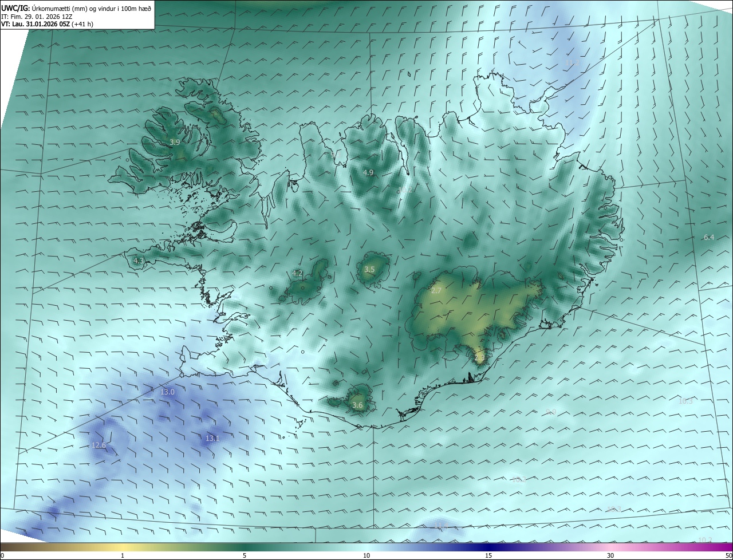Click the 2.7 value label on the map
Screen dimensions: 733x560
[x=436, y=291]
